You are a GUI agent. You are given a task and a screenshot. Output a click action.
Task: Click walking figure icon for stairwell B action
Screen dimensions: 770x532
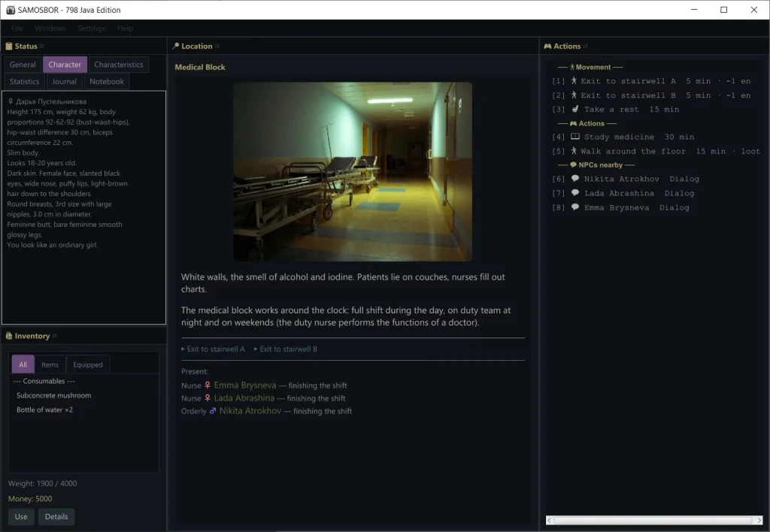[574, 95]
